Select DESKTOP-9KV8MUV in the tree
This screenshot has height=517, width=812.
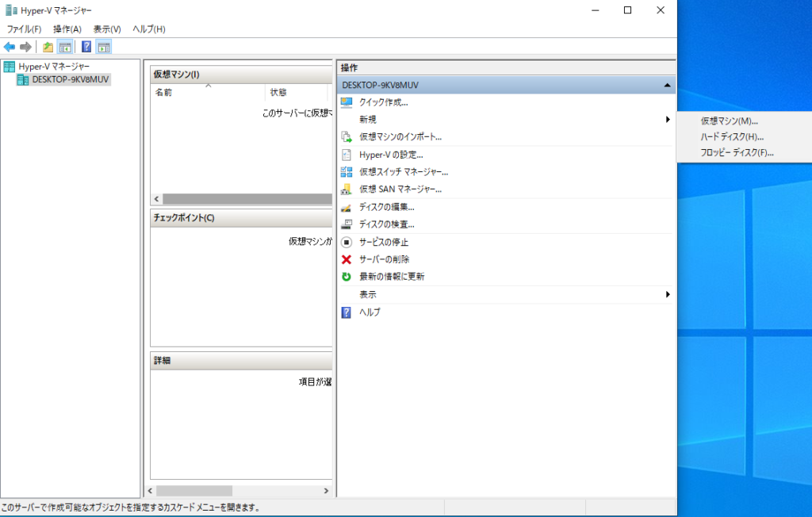(x=71, y=79)
